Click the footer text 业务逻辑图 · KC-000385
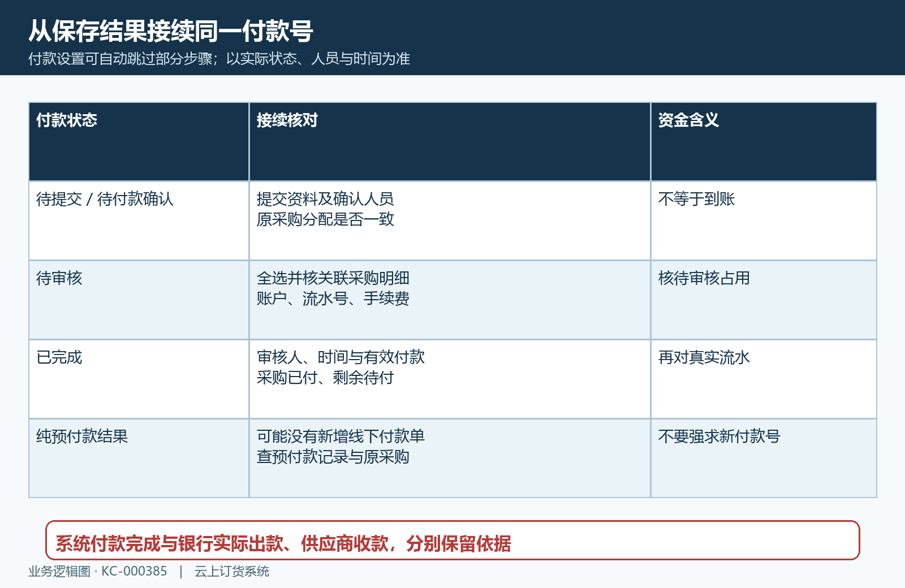The width and height of the screenshot is (905, 588). point(98,572)
